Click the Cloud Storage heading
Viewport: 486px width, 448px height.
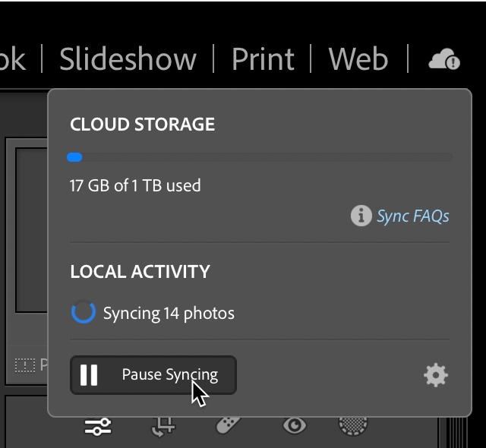tap(142, 125)
